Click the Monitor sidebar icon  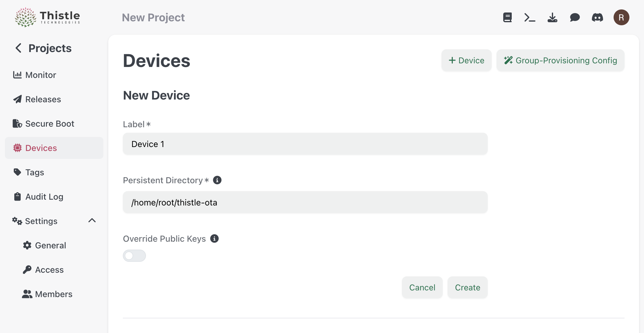[18, 75]
